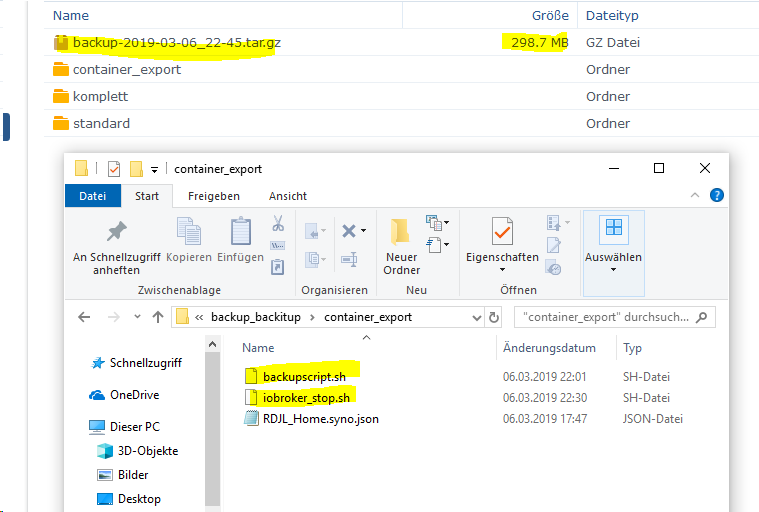Select the file backupscript.sh

304,376
